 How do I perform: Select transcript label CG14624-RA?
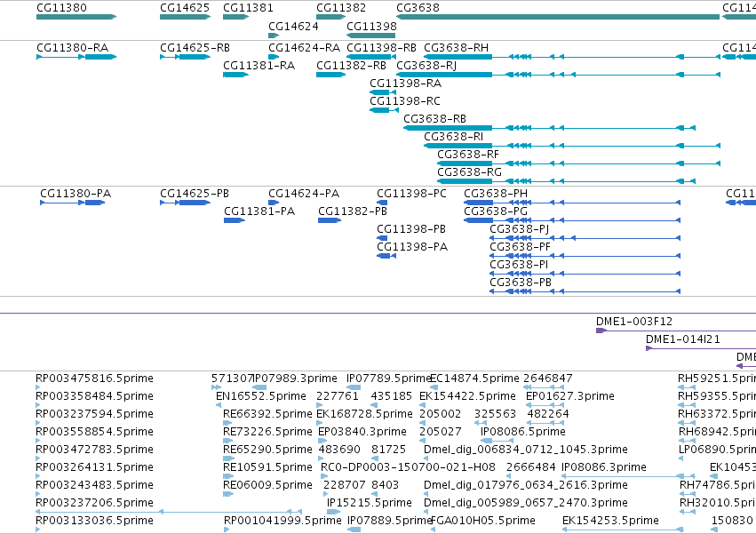tap(304, 48)
